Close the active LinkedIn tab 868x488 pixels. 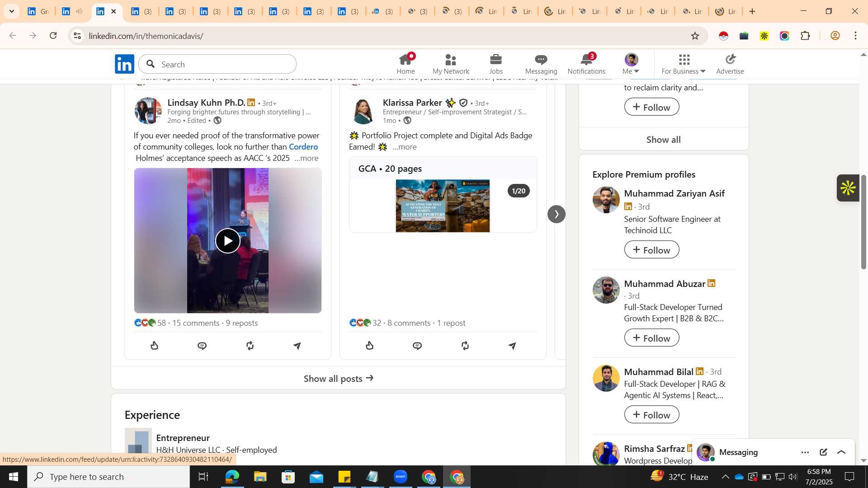click(113, 11)
